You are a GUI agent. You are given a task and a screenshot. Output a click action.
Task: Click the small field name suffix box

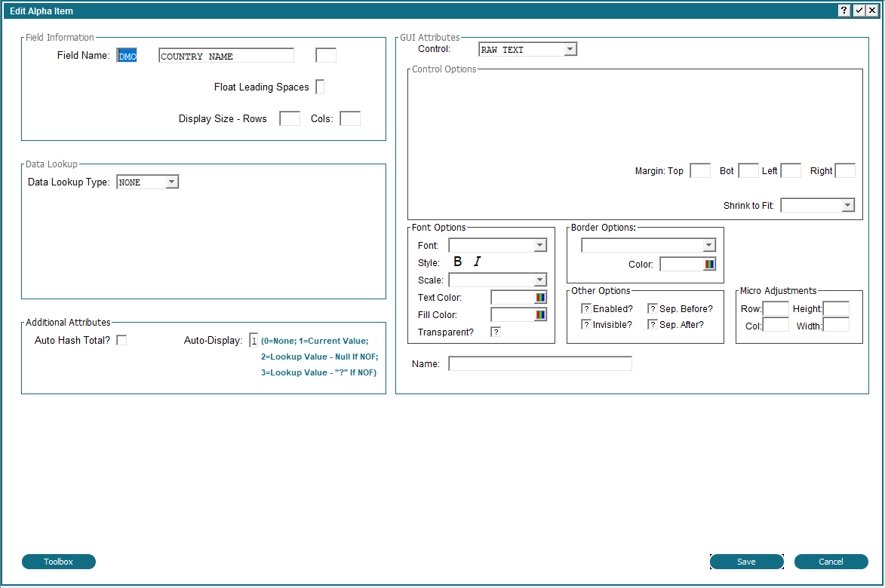point(326,55)
